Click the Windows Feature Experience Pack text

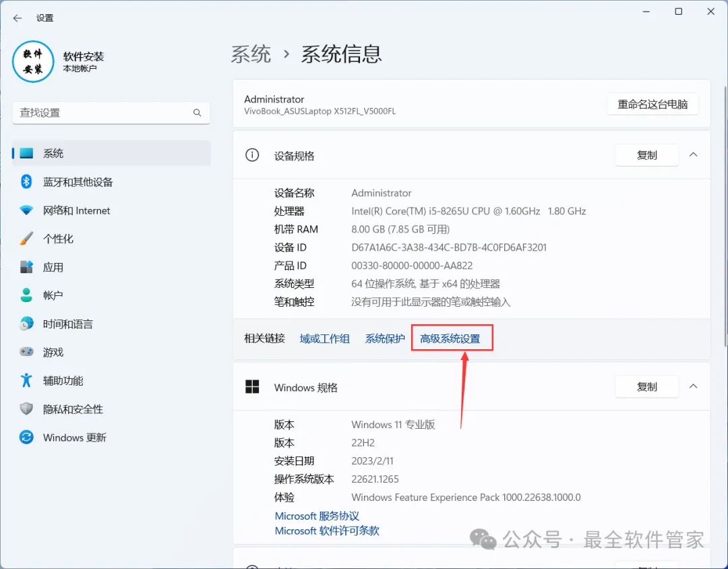click(x=466, y=498)
